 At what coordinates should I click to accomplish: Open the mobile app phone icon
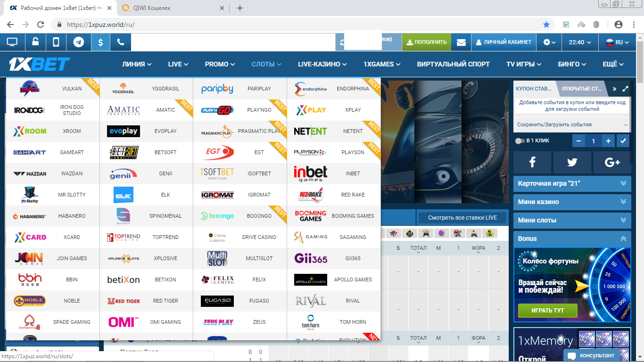click(56, 42)
